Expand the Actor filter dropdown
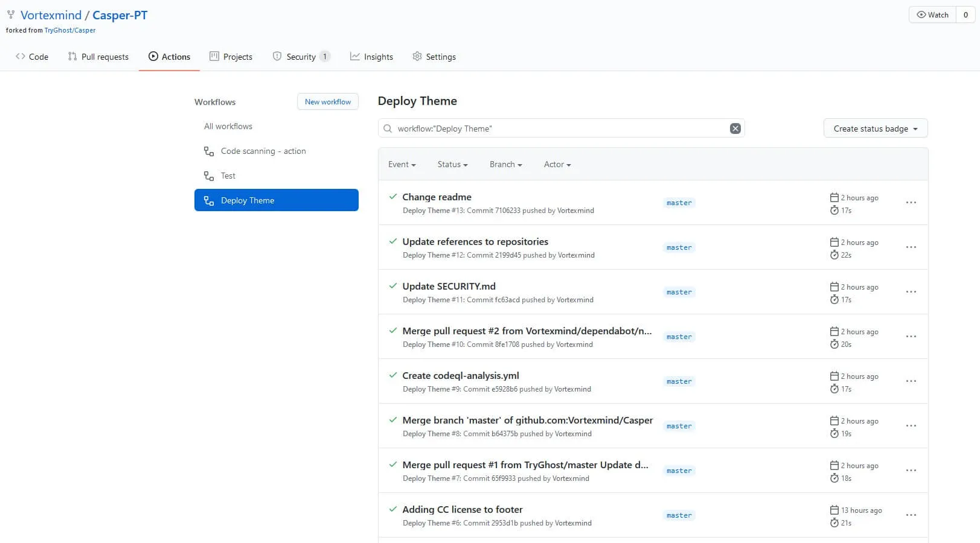The width and height of the screenshot is (980, 543). 557,165
